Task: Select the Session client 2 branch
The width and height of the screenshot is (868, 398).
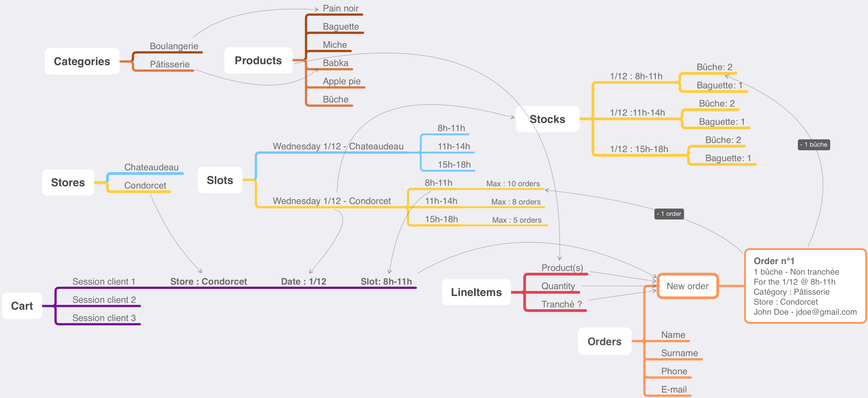Action: pyautogui.click(x=104, y=300)
